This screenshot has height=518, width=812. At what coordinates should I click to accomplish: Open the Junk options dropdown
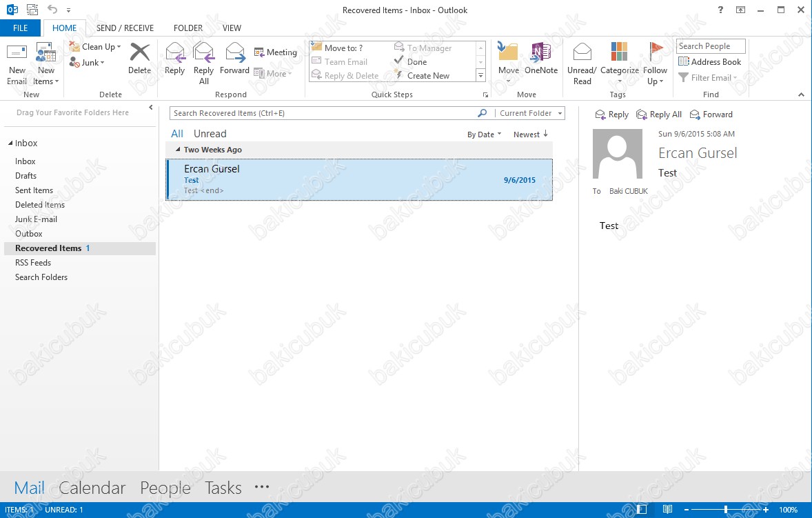tap(87, 63)
